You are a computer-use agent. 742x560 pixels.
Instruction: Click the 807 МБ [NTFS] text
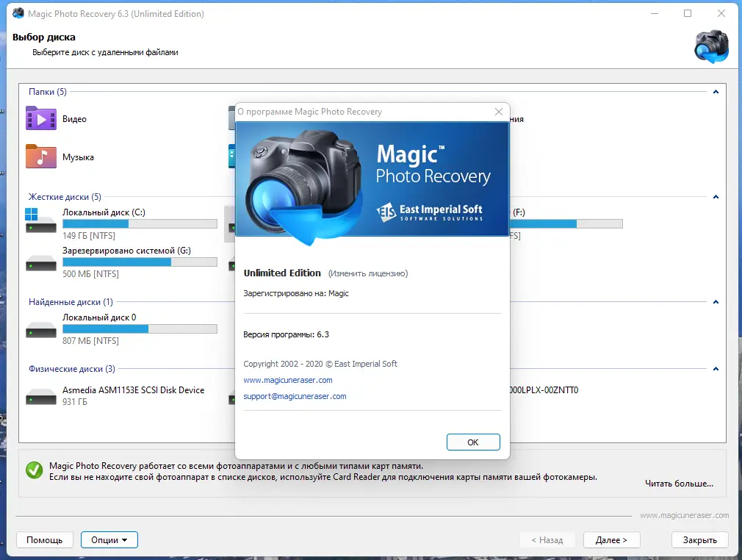pyautogui.click(x=90, y=340)
